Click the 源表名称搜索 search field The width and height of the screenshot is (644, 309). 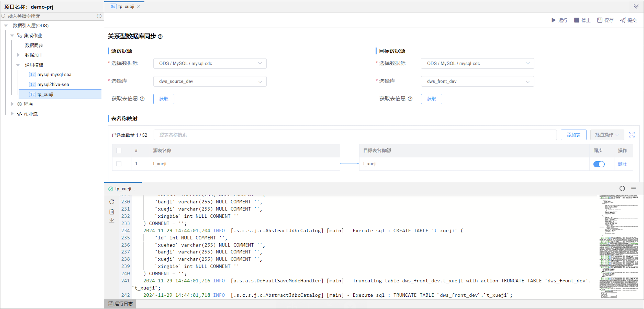point(355,135)
